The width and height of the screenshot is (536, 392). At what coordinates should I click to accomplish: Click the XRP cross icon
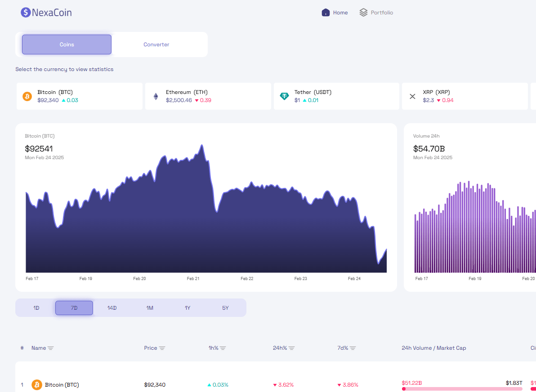point(412,96)
